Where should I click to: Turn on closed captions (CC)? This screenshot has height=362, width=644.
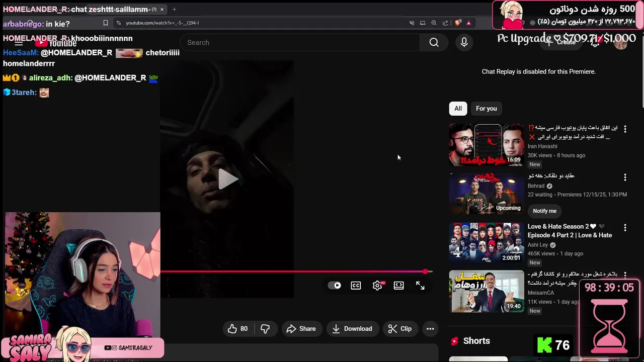point(356,286)
